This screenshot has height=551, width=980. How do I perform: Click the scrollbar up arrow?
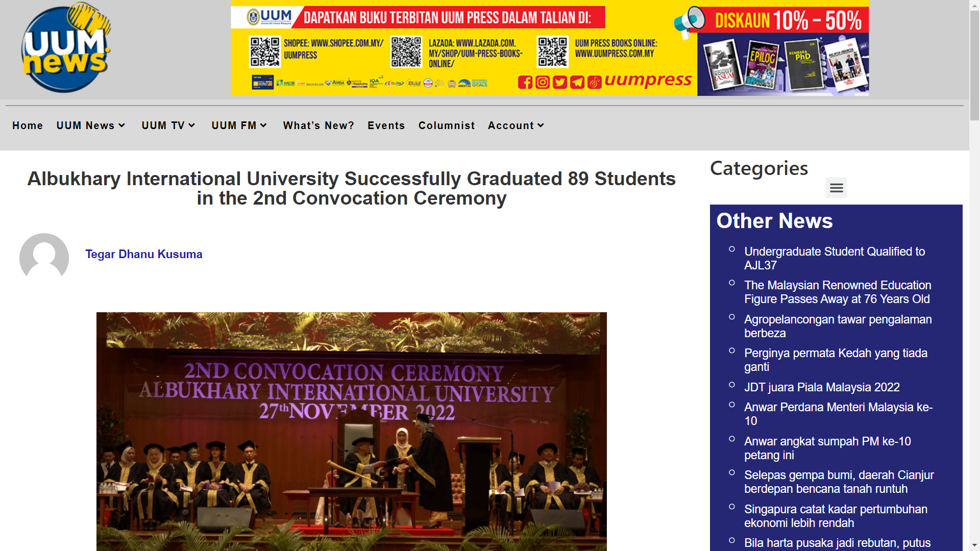click(x=974, y=5)
